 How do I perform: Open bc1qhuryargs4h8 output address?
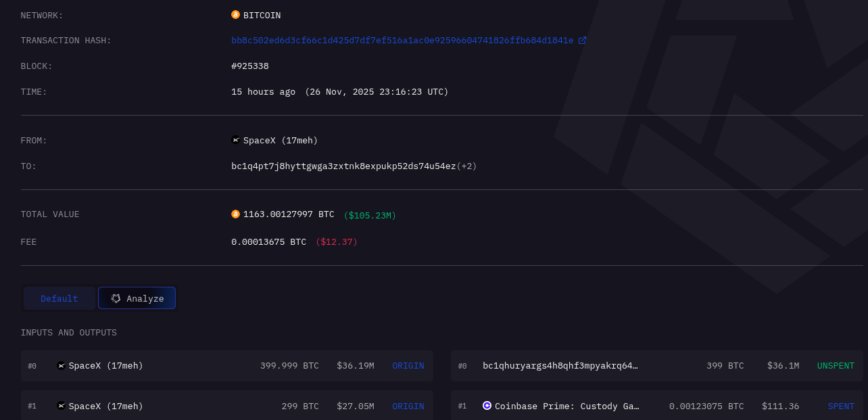[x=560, y=366]
